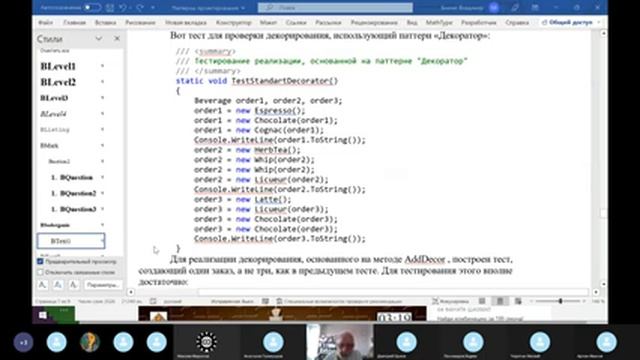Image resolution: width=640 pixels, height=360 pixels.
Task: Toggle the Отключить связанные стили checkbox
Action: click(40, 272)
